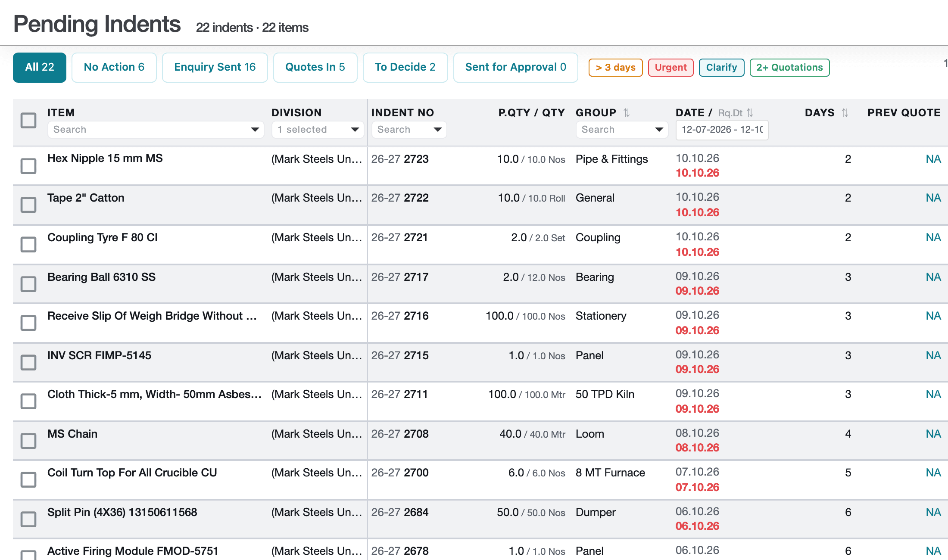Click indent number 26-27 2717

pos(400,277)
